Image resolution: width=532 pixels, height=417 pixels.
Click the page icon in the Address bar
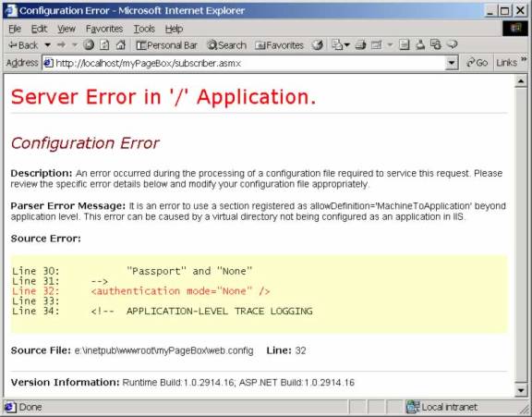click(49, 63)
